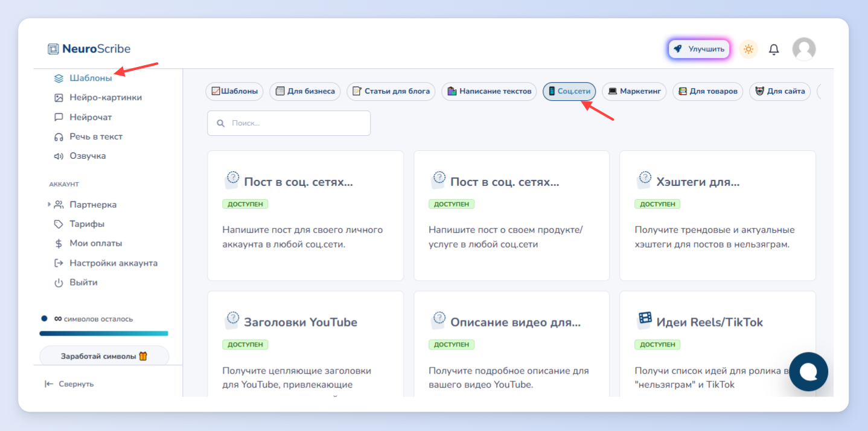Viewport: 868px width, 431px height.
Task: Select the Для бизнеса category tab
Action: (305, 92)
